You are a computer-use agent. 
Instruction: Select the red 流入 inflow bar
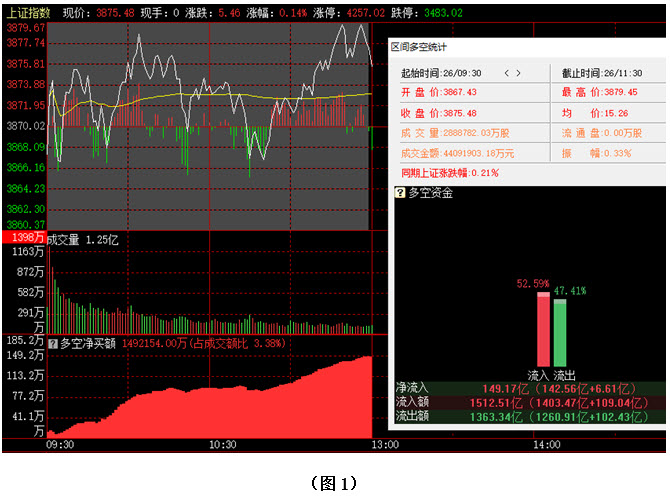pos(543,331)
